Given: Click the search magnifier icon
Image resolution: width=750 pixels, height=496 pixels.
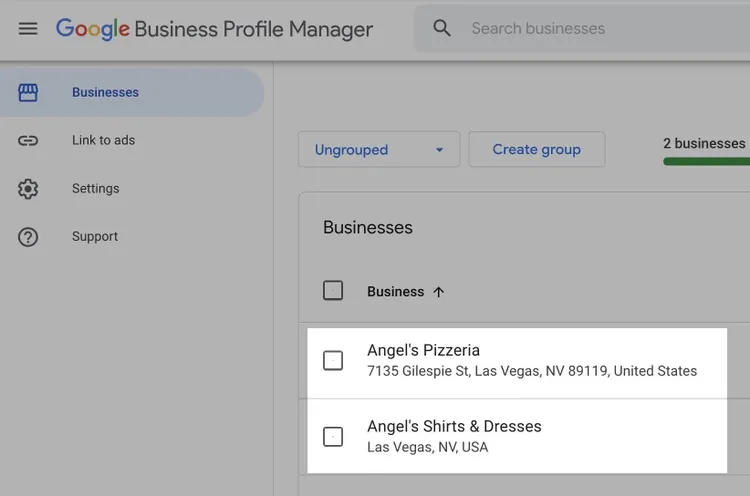Looking at the screenshot, I should click(441, 28).
